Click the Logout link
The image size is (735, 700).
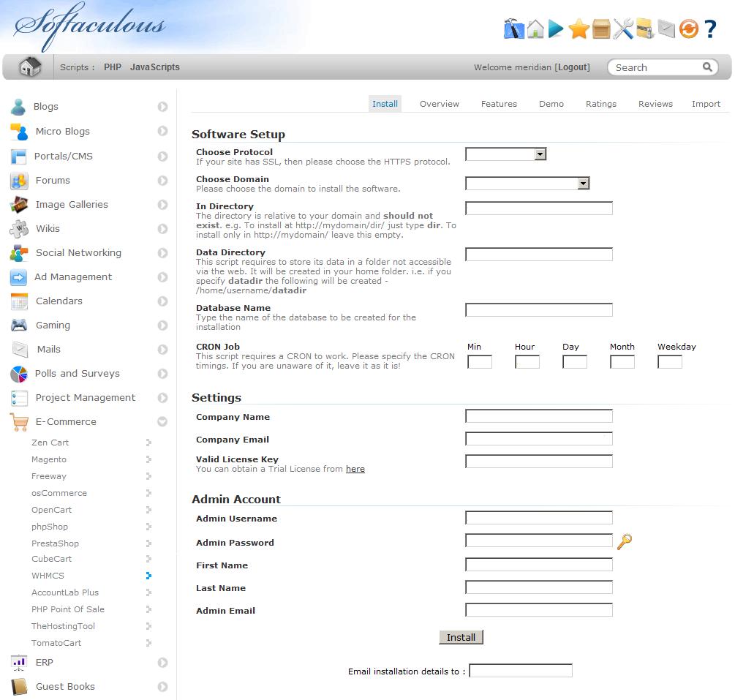pos(573,67)
